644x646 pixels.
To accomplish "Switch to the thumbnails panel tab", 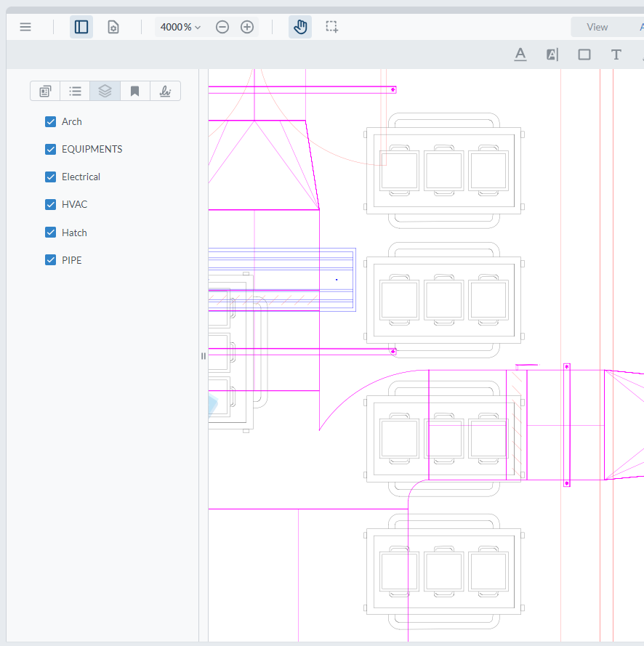I will click(x=45, y=91).
